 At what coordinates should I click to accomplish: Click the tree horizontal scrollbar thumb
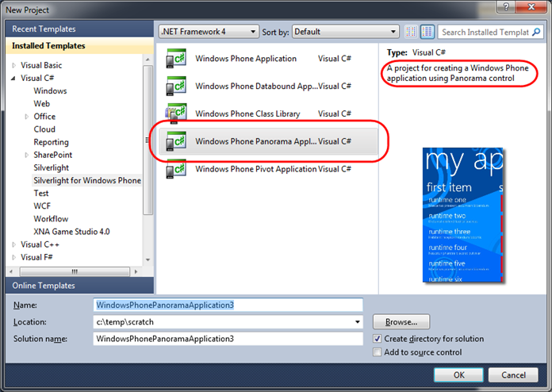coord(75,271)
